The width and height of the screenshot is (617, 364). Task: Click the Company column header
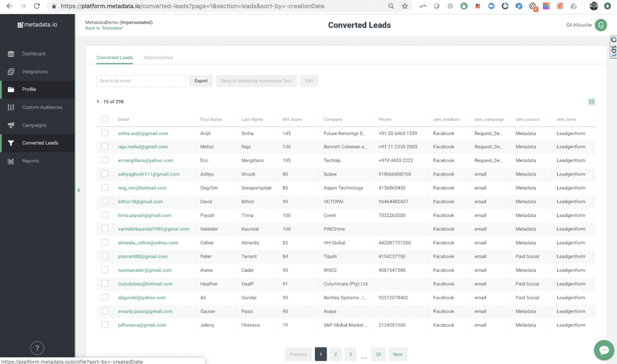pos(333,119)
